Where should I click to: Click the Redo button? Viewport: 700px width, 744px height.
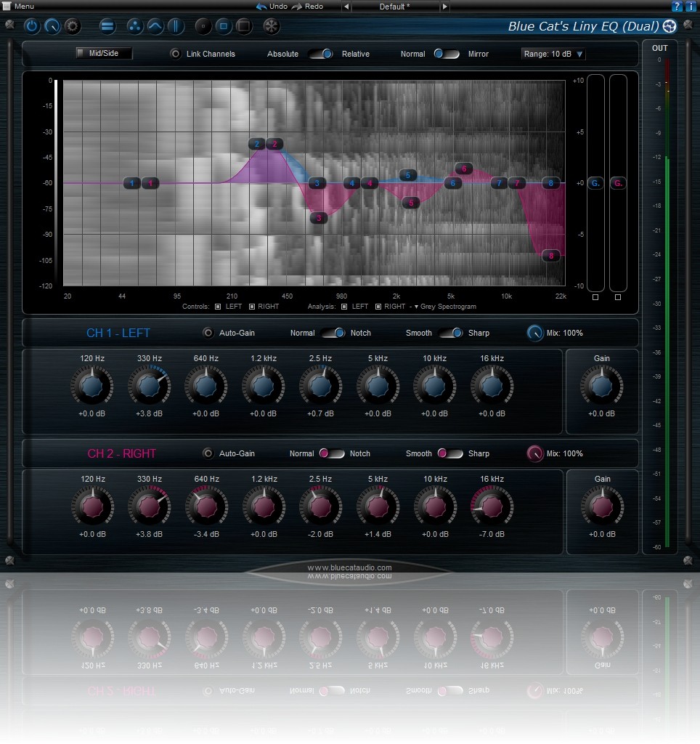coord(307,7)
